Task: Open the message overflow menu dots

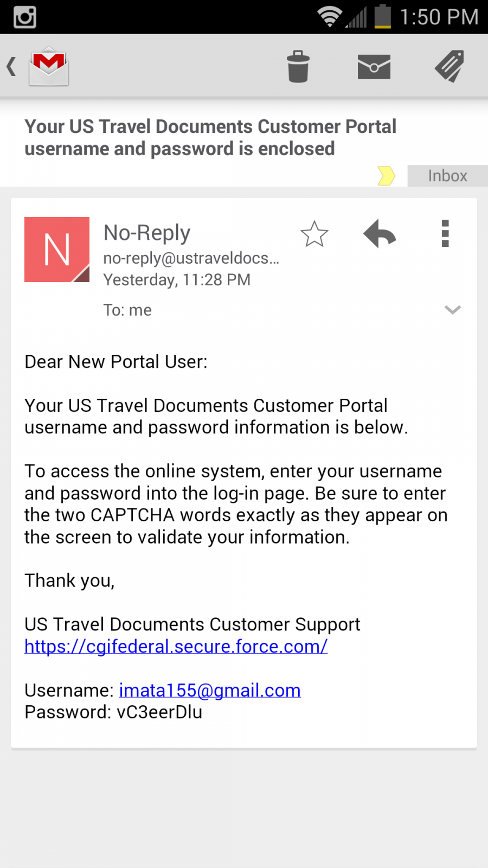Action: (445, 233)
